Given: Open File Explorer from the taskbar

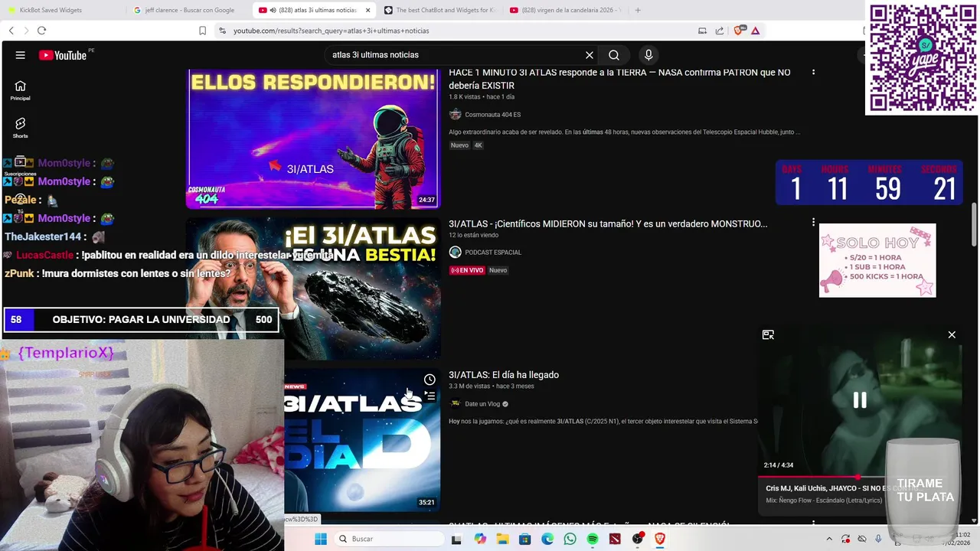Looking at the screenshot, I should [502, 539].
